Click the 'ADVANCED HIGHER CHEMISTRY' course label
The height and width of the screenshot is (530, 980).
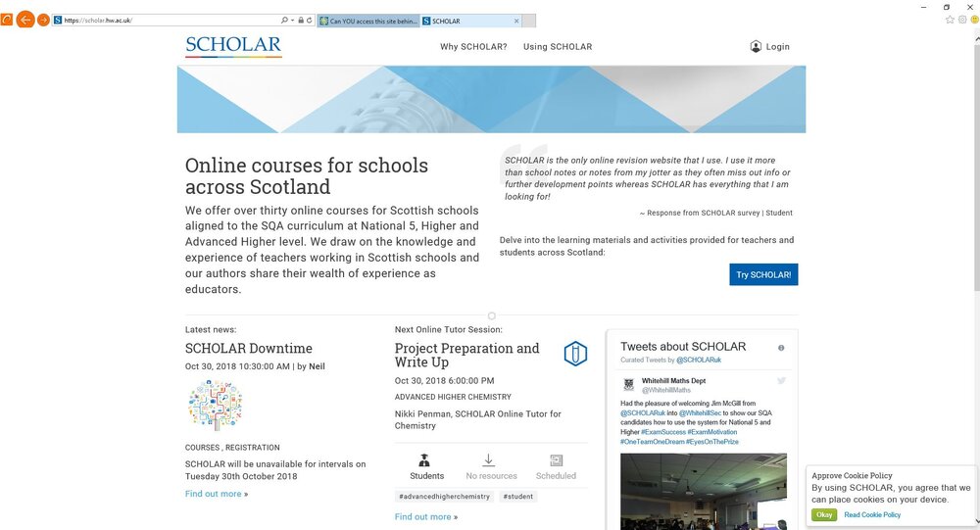(453, 397)
